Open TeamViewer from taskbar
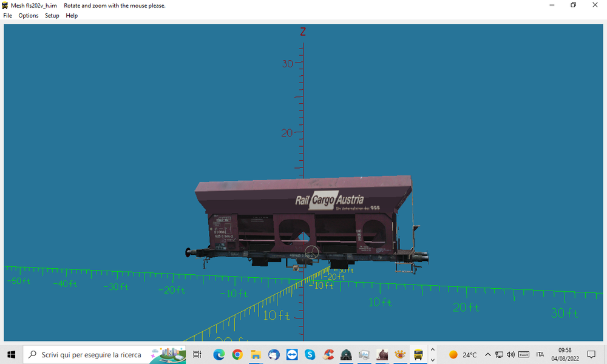The image size is (607, 364). click(292, 354)
